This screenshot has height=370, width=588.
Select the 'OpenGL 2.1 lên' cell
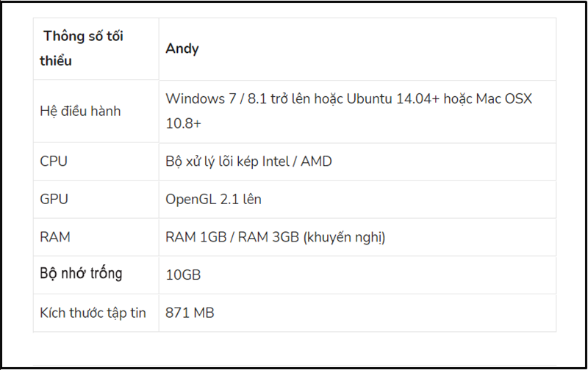[213, 199]
